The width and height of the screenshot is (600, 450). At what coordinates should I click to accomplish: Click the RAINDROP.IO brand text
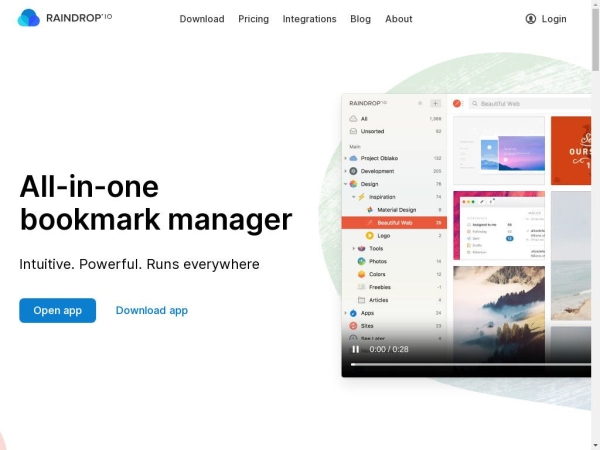pyautogui.click(x=79, y=18)
